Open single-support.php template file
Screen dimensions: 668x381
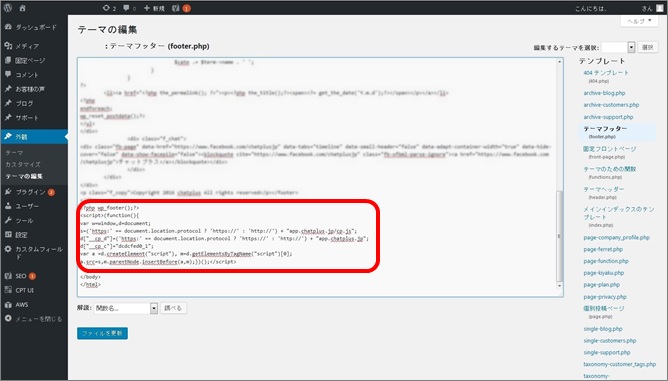click(607, 352)
